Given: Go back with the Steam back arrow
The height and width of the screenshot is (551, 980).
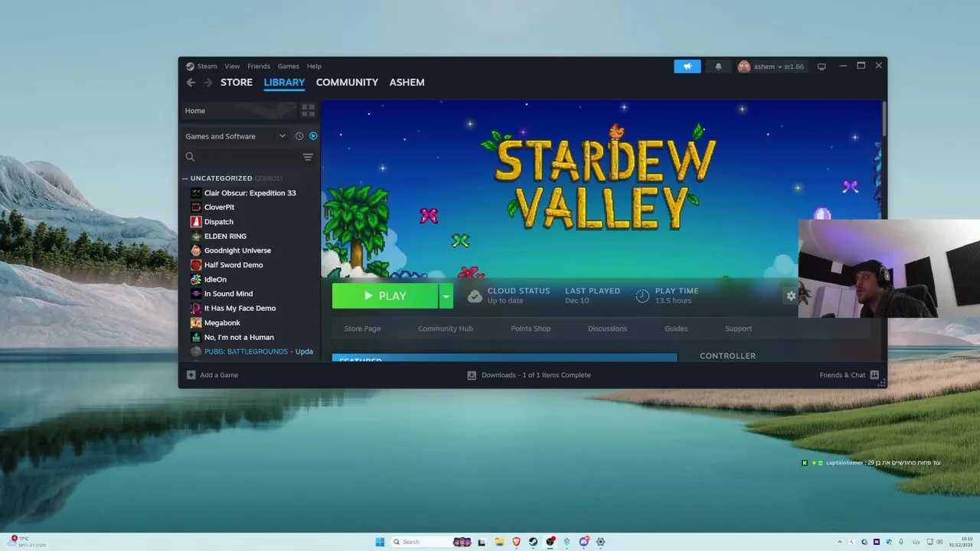Looking at the screenshot, I should (191, 83).
